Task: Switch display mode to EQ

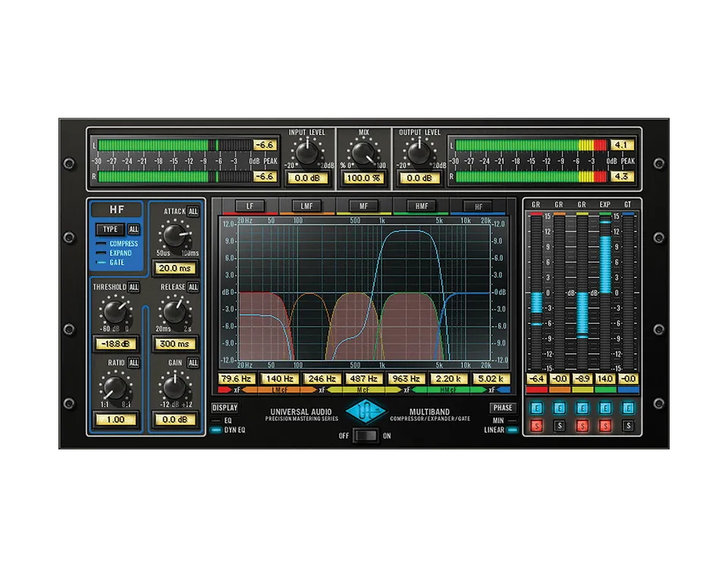Action: click(221, 420)
